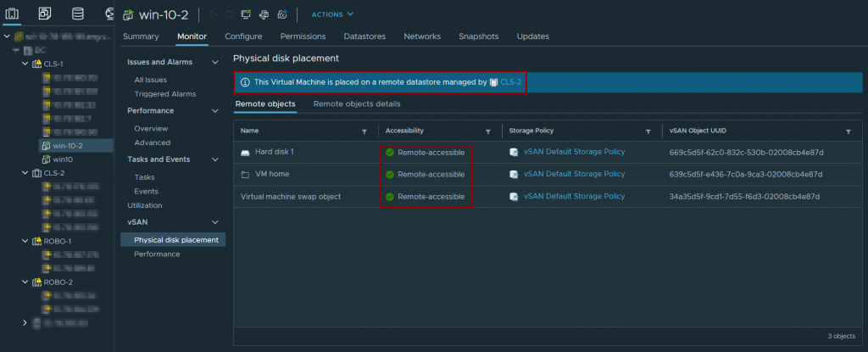Open the Storage inventory view icon
The height and width of the screenshot is (352, 868).
click(77, 14)
